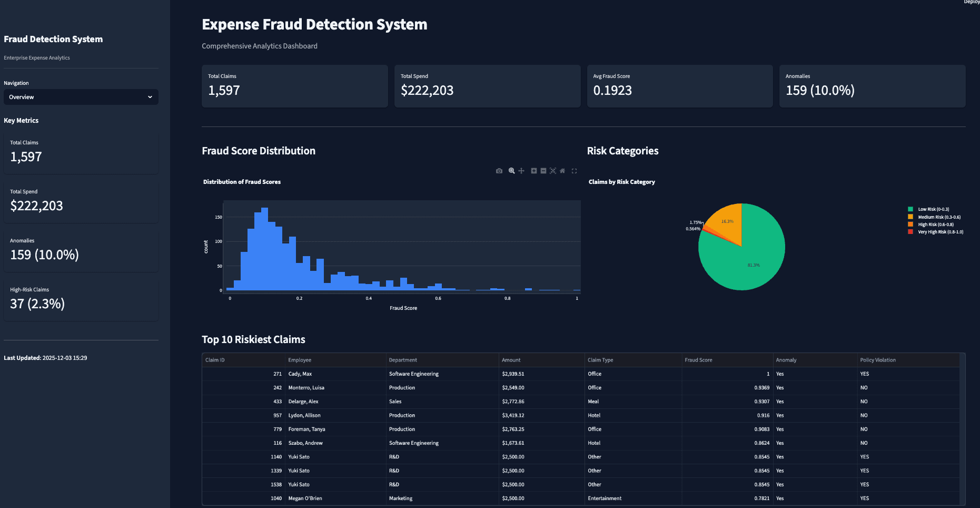Image resolution: width=980 pixels, height=508 pixels.
Task: Sort table by Claim ID column header
Action: click(x=243, y=360)
